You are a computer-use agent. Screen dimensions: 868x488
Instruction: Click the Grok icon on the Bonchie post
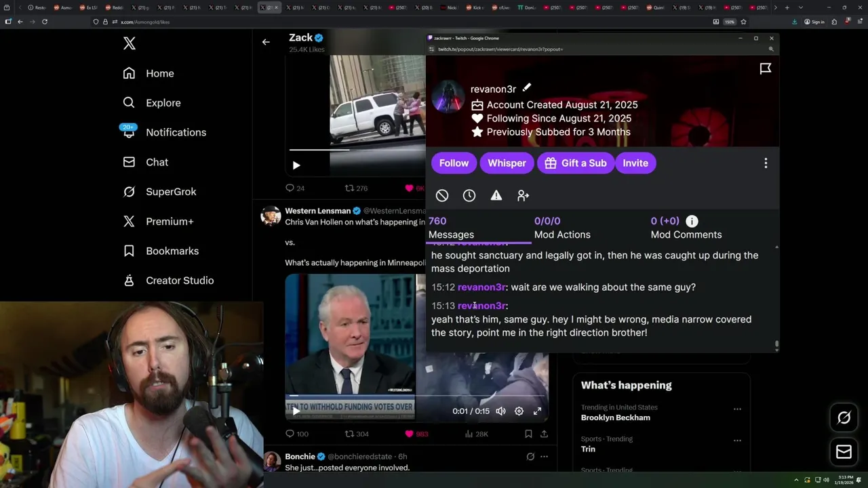point(530,456)
